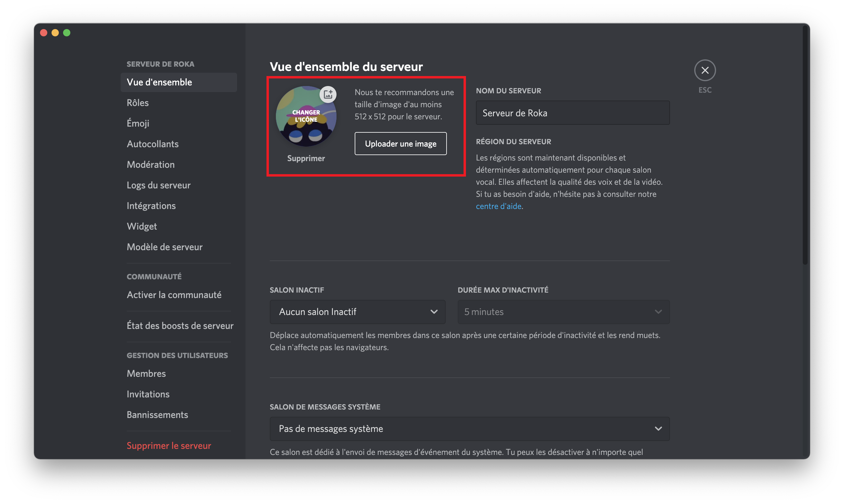
Task: Click Supprimer le serveur red option
Action: click(169, 445)
